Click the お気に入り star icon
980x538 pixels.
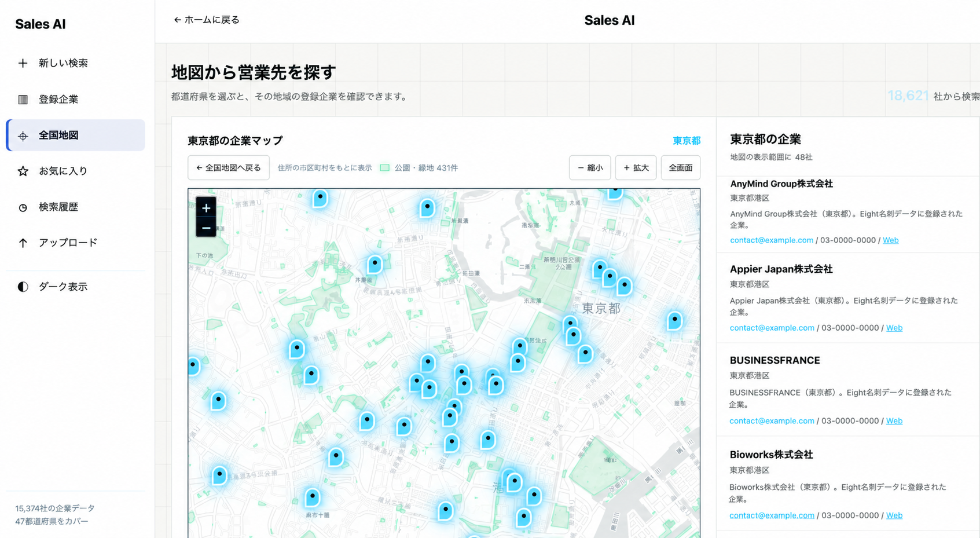coord(23,171)
